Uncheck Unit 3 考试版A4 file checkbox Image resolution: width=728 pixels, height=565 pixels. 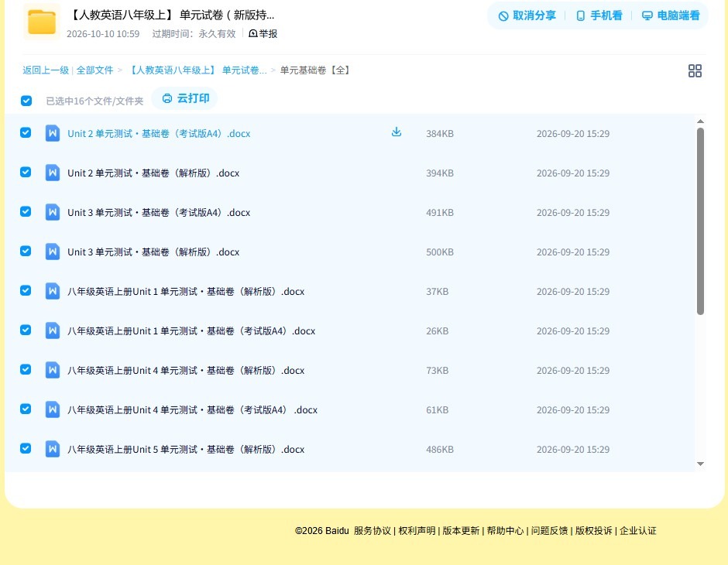26,211
